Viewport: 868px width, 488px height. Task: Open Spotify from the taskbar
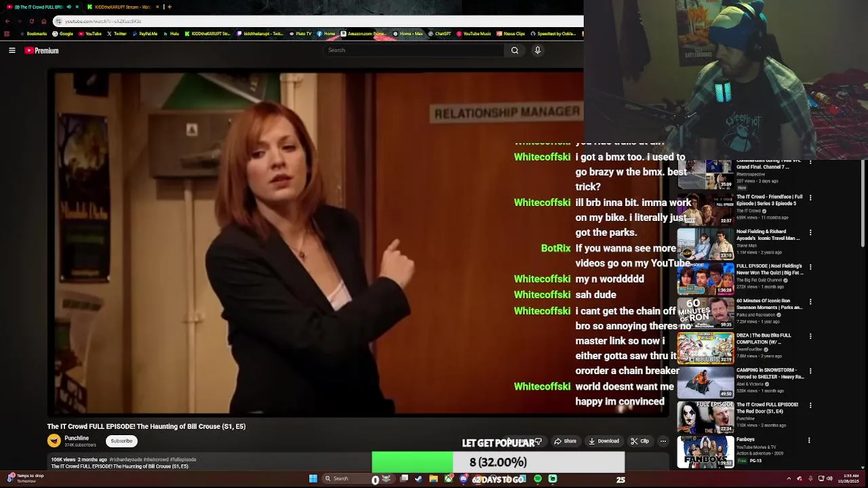tap(538, 479)
